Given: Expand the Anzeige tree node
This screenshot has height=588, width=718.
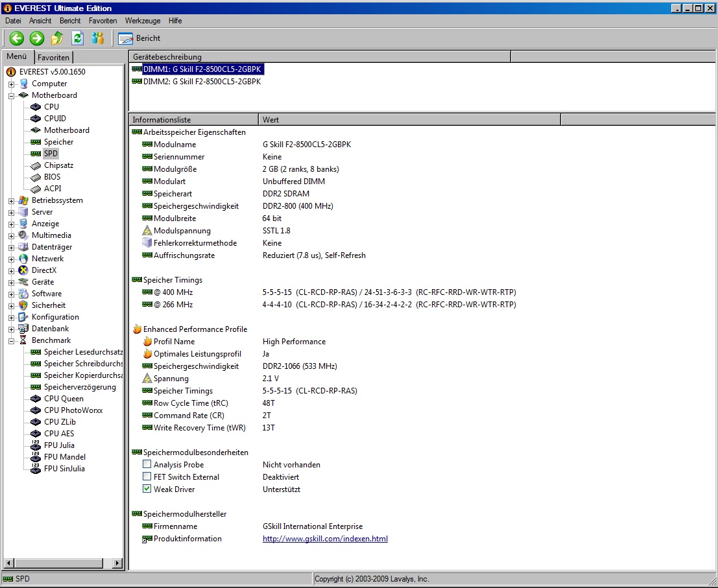Looking at the screenshot, I should (x=12, y=224).
